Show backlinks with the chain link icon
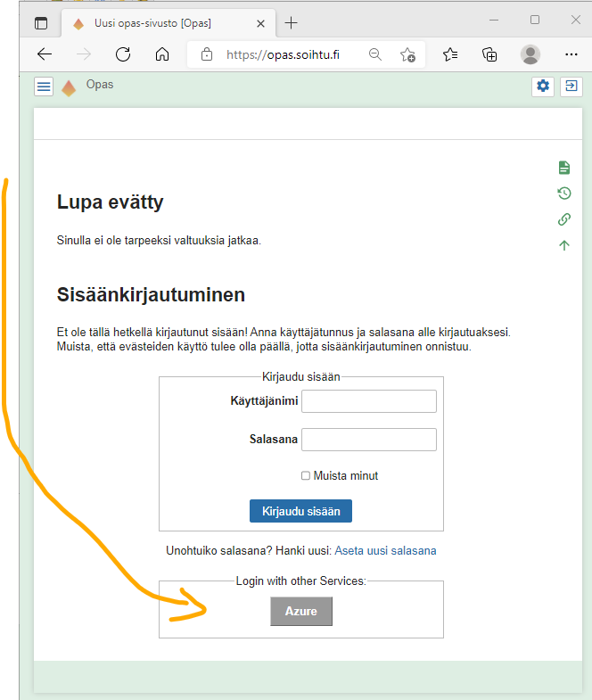The width and height of the screenshot is (592, 700). click(x=564, y=219)
